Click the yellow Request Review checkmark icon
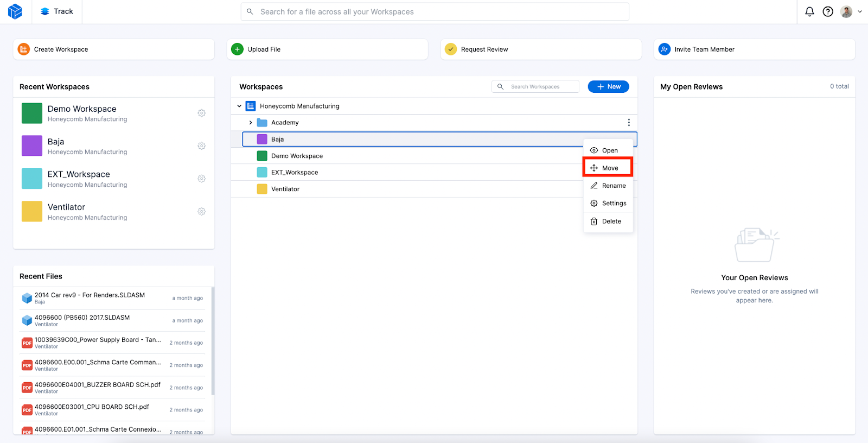 point(451,49)
